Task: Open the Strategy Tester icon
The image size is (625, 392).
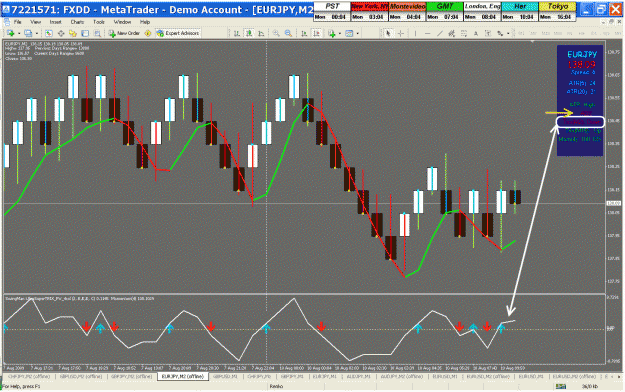Action: [97, 33]
